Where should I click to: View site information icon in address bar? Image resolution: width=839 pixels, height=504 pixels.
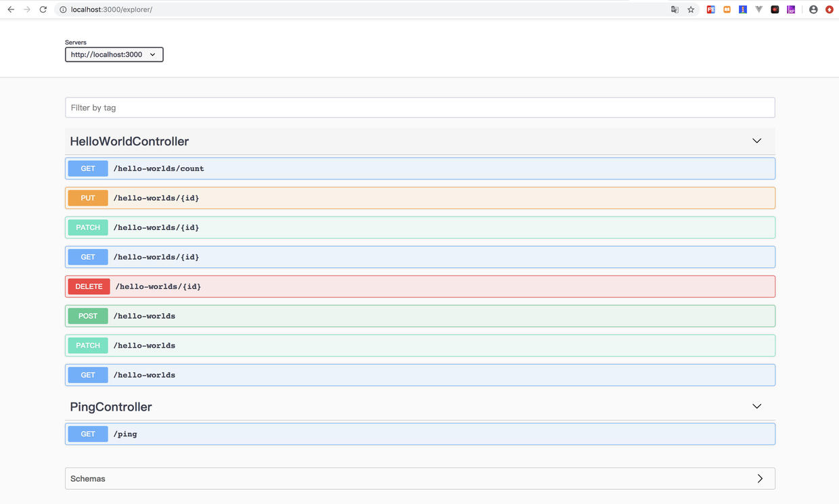(x=63, y=9)
